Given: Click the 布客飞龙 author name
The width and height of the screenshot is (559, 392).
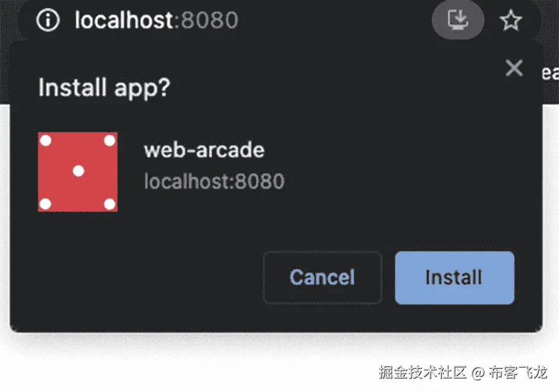Looking at the screenshot, I should (518, 372).
